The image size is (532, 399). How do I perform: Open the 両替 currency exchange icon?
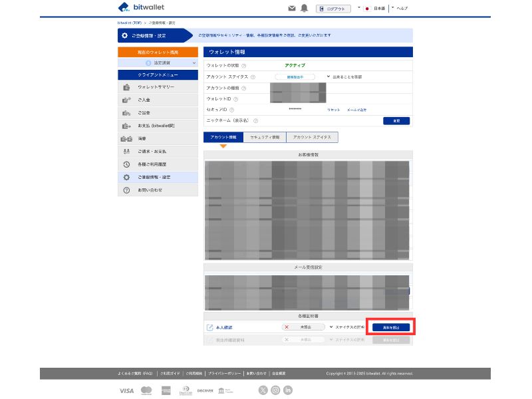click(126, 138)
